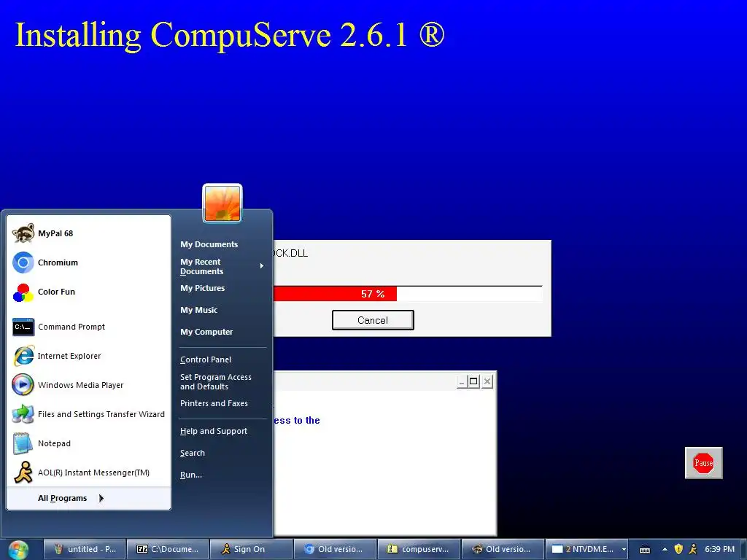Viewport: 747px width, 560px height.
Task: Click the keyboard icon in system tray
Action: [645, 550]
